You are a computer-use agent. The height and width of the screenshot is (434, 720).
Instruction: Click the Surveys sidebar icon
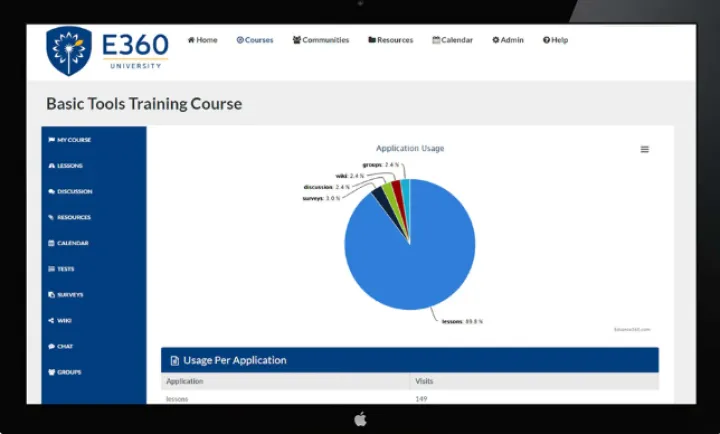click(x=51, y=295)
